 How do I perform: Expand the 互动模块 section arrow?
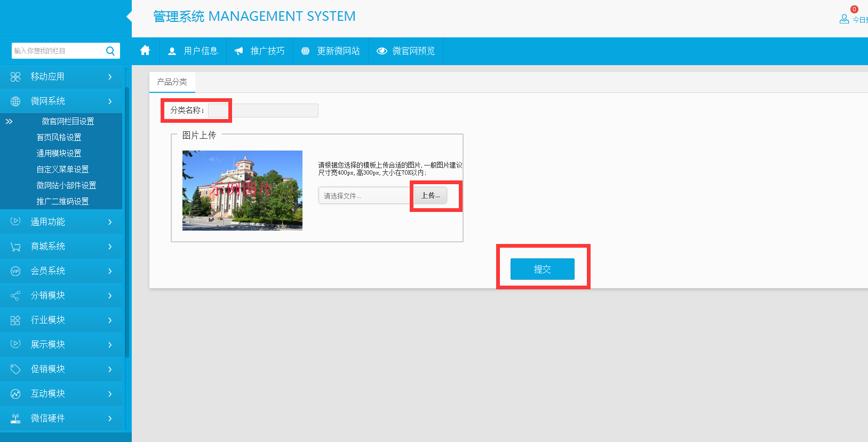[x=110, y=394]
